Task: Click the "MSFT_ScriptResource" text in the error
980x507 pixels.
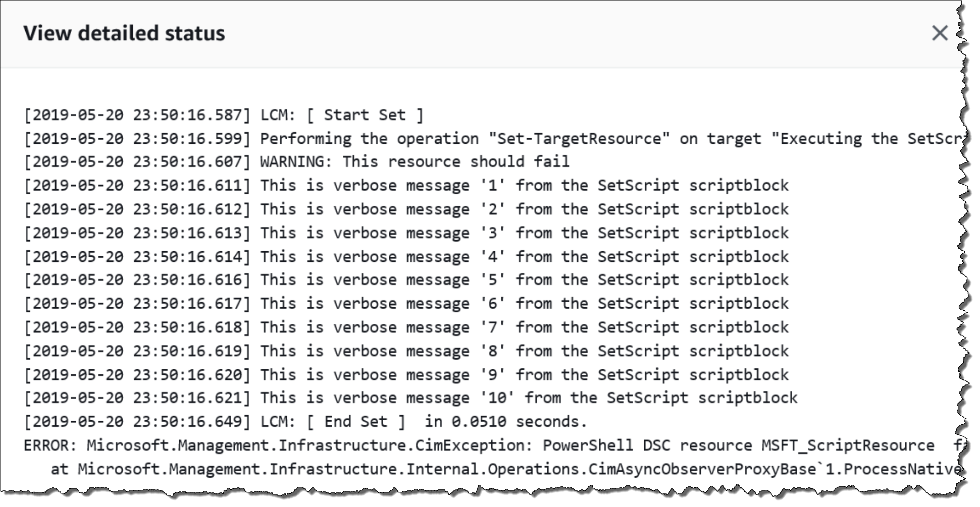Action: click(x=848, y=445)
